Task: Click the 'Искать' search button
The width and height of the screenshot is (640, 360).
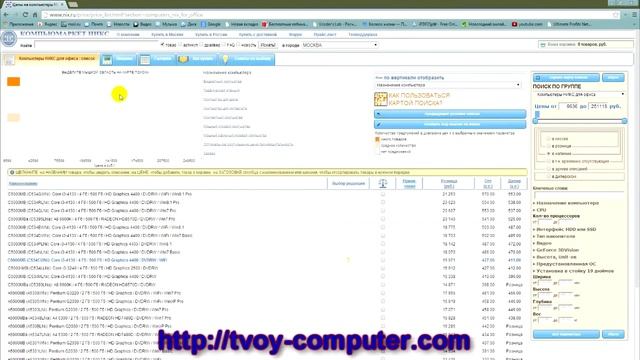Action: (x=268, y=45)
